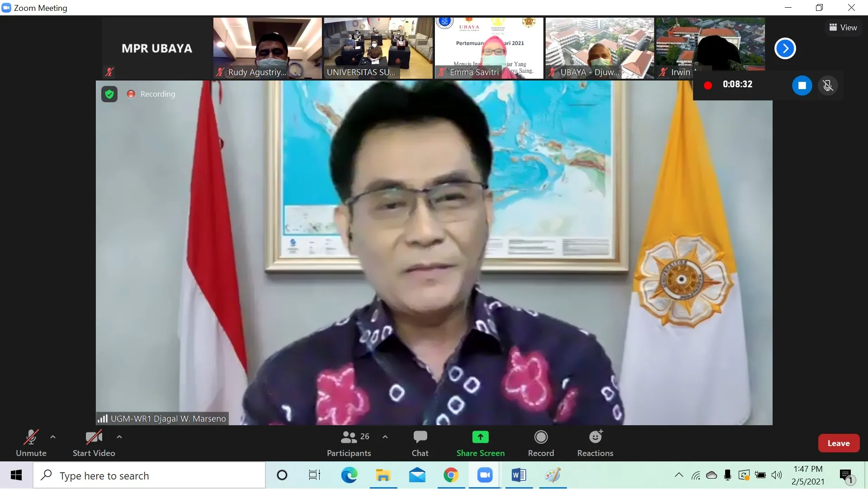Open the Chat panel
Screen dimensions: 868x489
pos(420,443)
